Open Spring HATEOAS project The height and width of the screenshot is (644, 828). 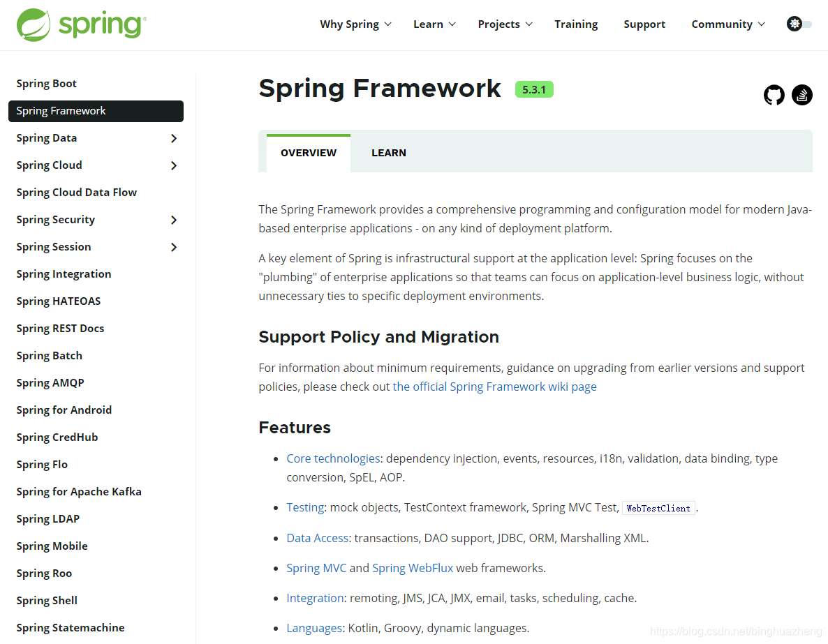point(59,301)
